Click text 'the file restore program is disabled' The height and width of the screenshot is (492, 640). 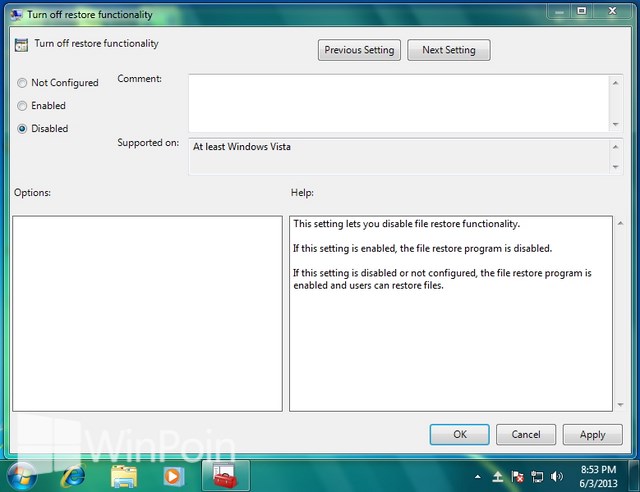(x=476, y=248)
